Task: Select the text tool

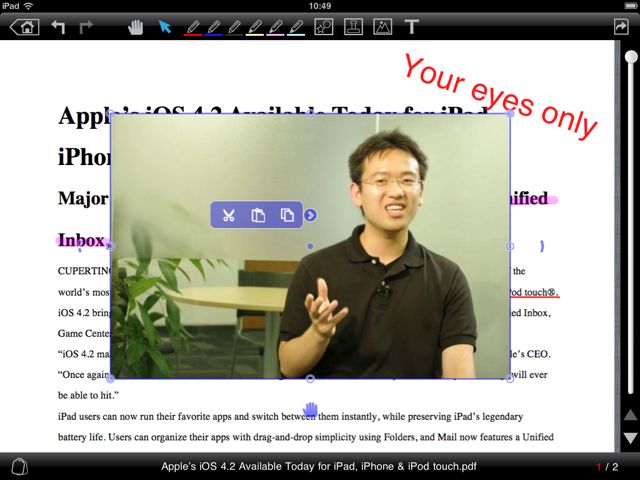Action: 411,27
